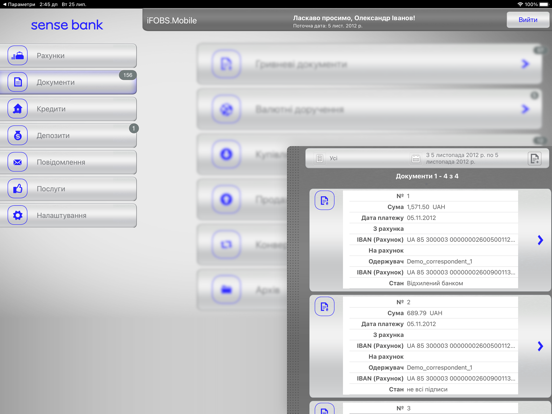This screenshot has height=414, width=552.
Task: Tap the 156 badge on Документи
Action: [x=128, y=75]
